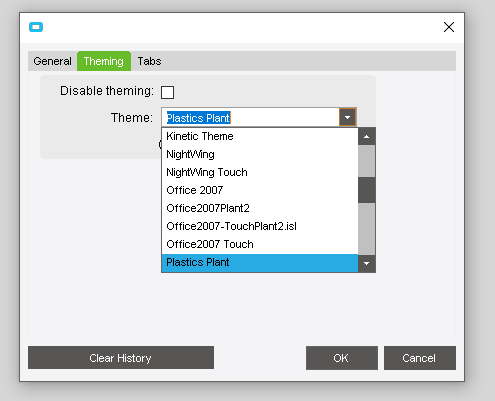Switch to the General tab

[x=52, y=61]
